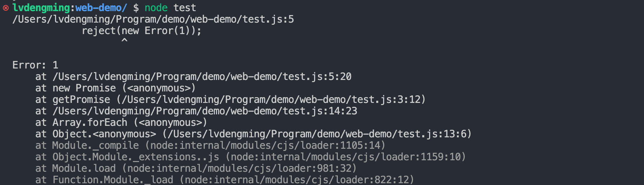Open the test.js:14:23 stack trace link
644x185 pixels.
click(x=205, y=111)
